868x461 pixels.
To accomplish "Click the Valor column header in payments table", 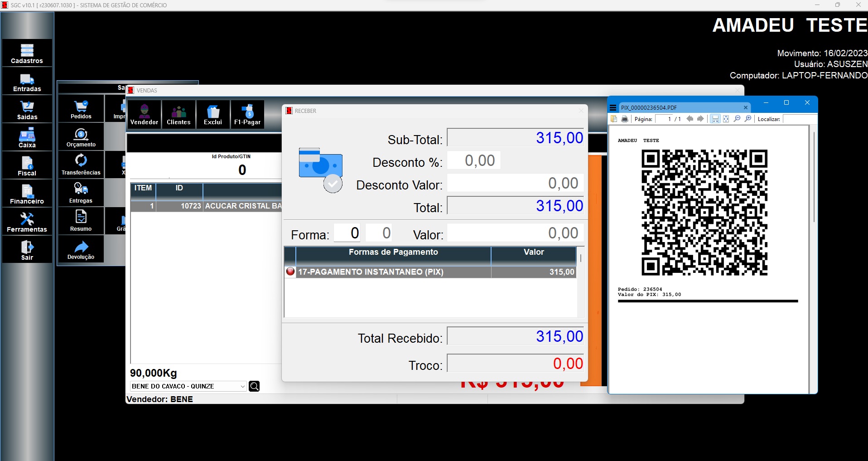I will pos(534,256).
